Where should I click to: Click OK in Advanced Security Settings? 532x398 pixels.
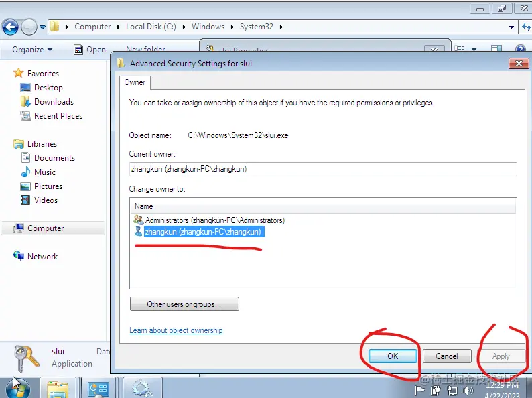(393, 356)
